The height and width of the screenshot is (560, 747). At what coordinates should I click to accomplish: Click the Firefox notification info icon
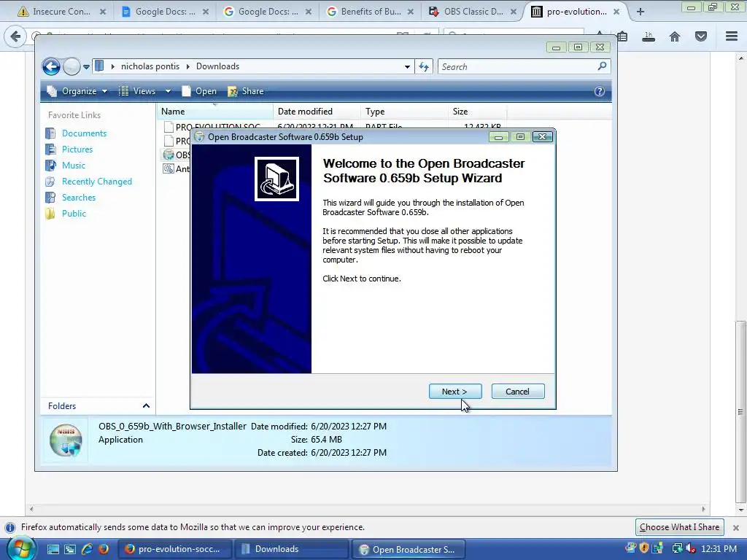click(9, 528)
